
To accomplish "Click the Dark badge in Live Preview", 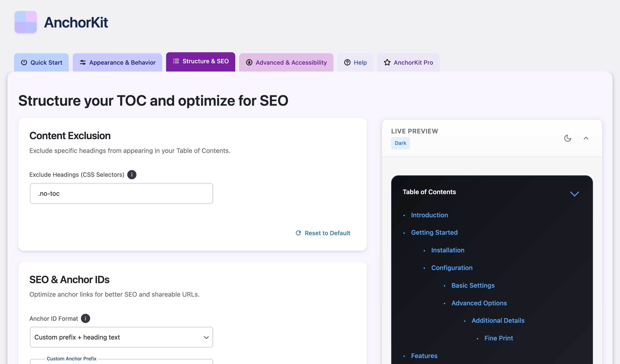I will (x=400, y=143).
